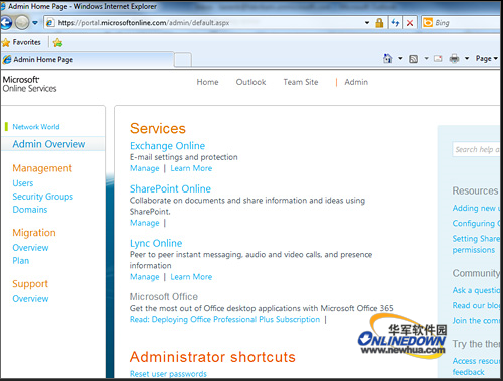Click the Migration section heading
This screenshot has width=503, height=381.
[x=34, y=233]
